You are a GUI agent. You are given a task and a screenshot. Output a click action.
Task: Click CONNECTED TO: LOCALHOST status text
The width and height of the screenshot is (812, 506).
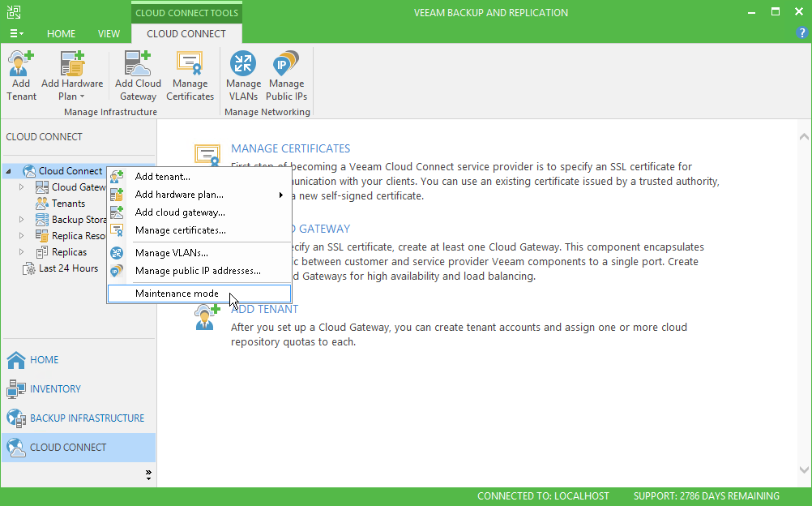click(x=543, y=496)
